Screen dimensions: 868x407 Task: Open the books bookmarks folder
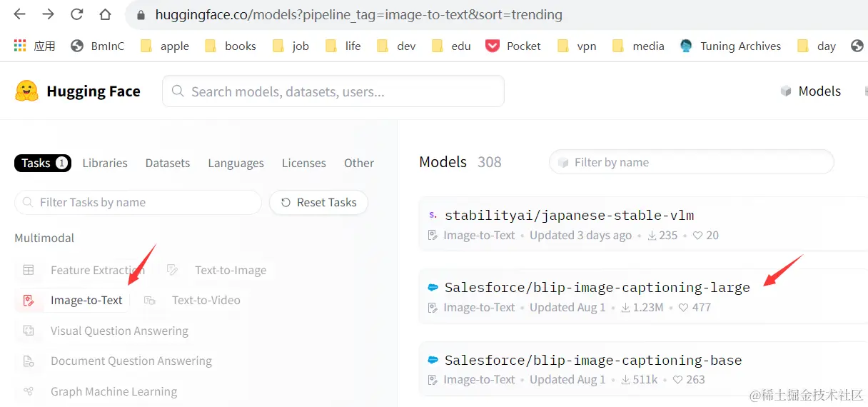[231, 46]
